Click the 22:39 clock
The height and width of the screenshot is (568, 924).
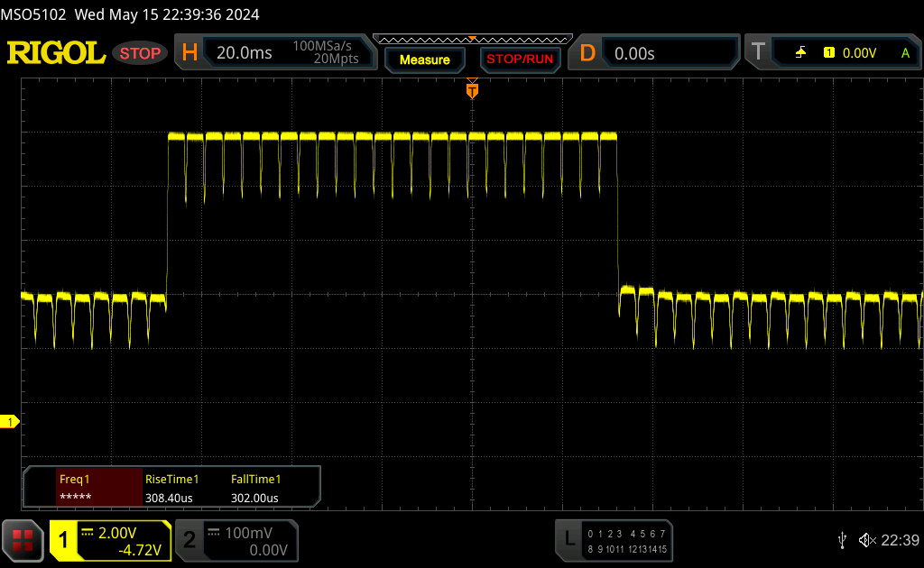pyautogui.click(x=900, y=540)
